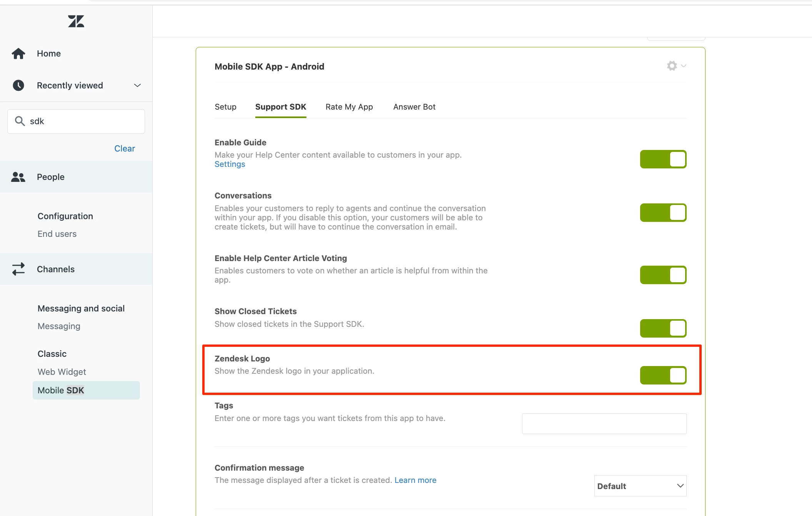
Task: Click the Zendesk logo icon
Action: (76, 21)
